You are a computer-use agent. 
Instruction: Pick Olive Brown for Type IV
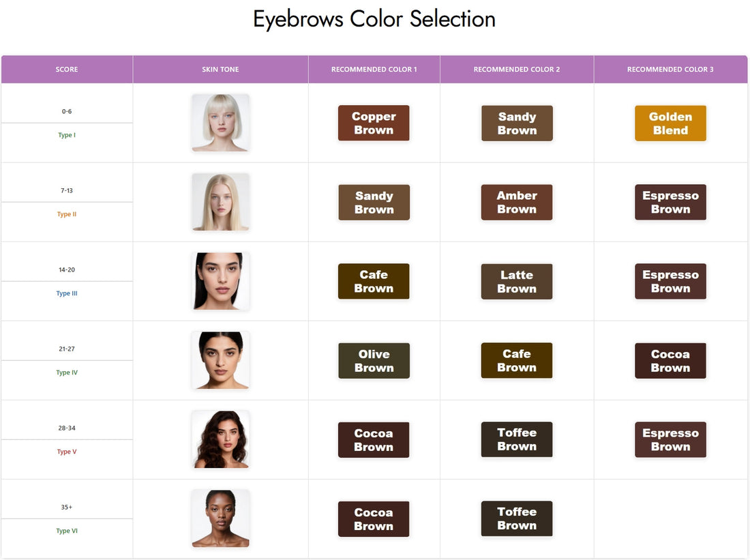[x=374, y=360]
